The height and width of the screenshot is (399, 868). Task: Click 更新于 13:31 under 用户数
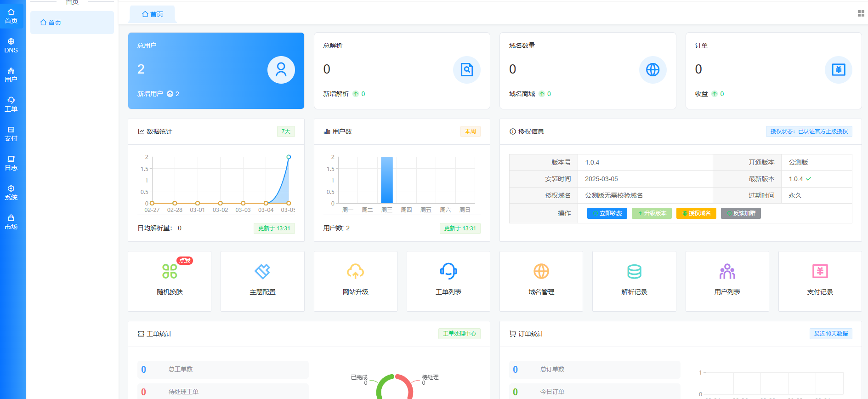[460, 228]
